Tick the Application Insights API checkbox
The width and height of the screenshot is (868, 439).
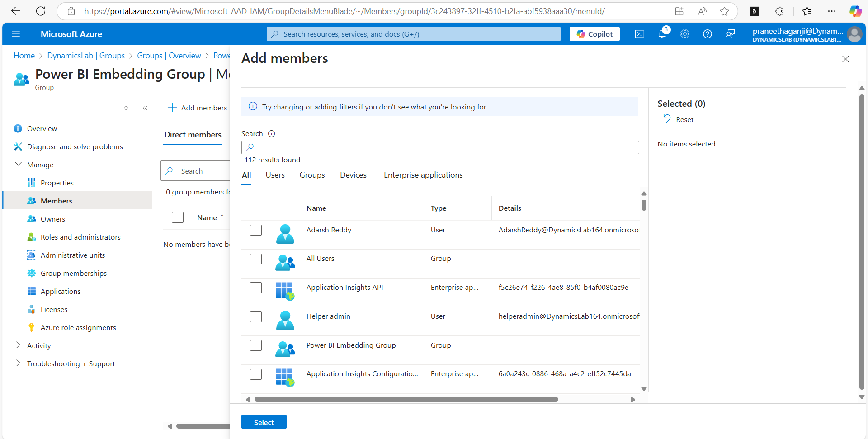click(x=256, y=288)
